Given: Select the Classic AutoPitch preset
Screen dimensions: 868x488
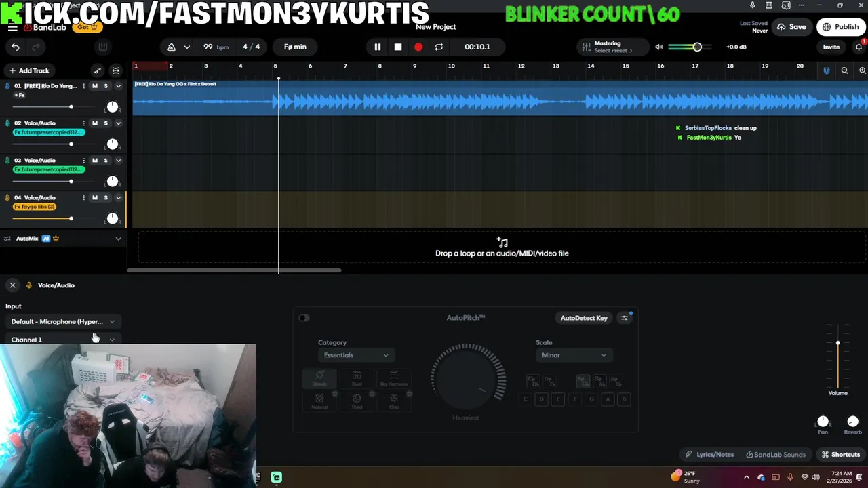Looking at the screenshot, I should pos(319,378).
